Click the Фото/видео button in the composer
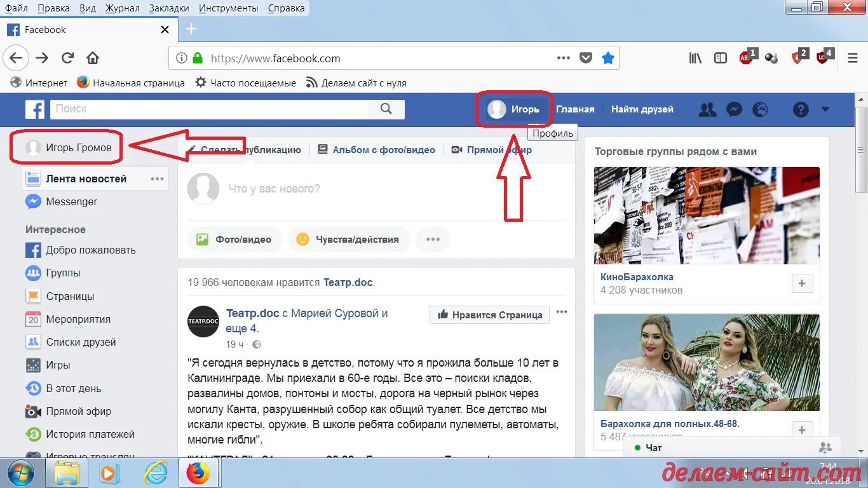 (234, 240)
